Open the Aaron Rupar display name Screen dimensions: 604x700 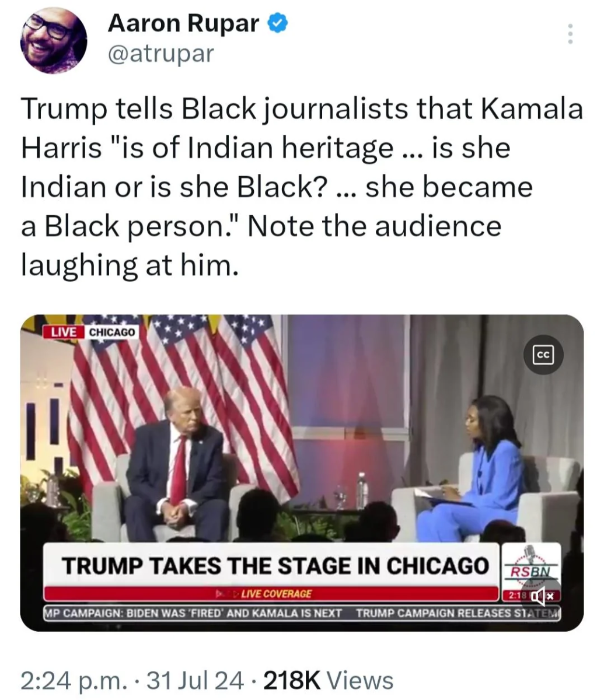[184, 23]
